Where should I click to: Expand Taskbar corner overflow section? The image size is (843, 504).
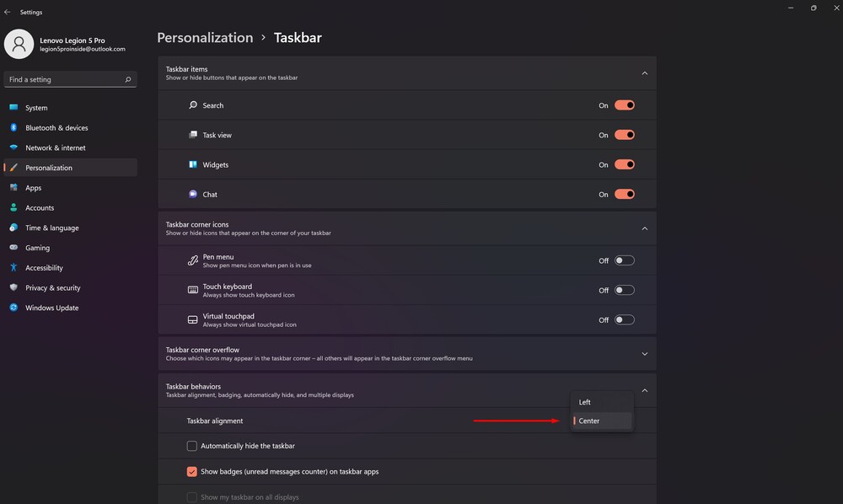coord(645,354)
